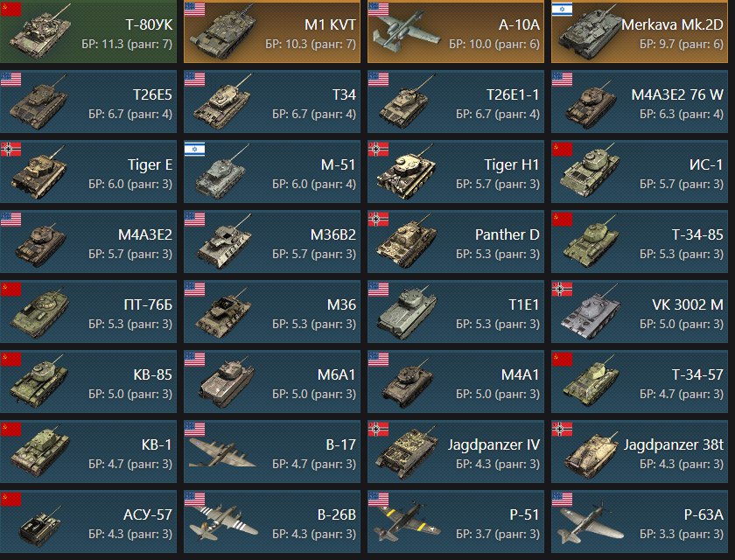
Task: Click the ПТ-76Б tank icon
Action: 39,313
